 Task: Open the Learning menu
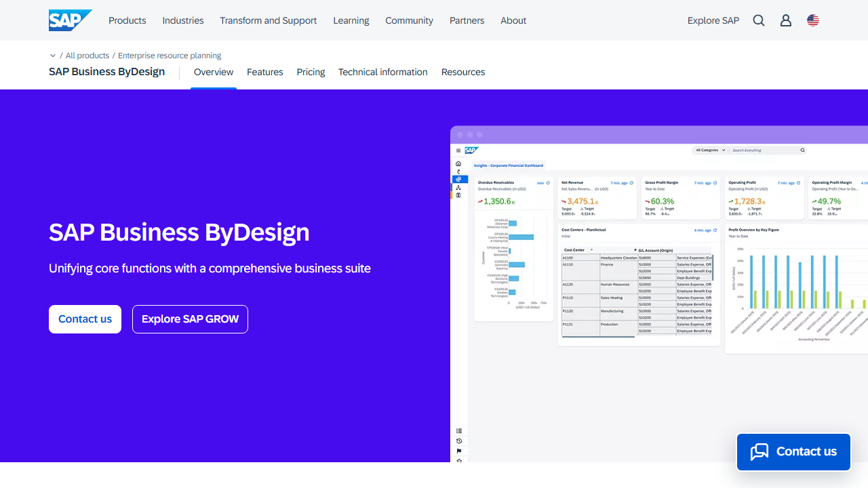[x=351, y=20]
